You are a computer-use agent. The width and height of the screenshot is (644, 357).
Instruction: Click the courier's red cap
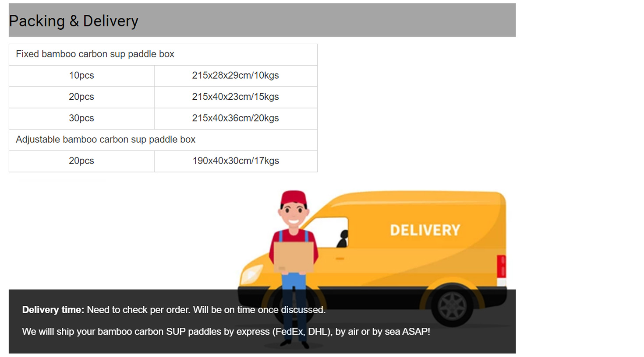[x=294, y=197]
